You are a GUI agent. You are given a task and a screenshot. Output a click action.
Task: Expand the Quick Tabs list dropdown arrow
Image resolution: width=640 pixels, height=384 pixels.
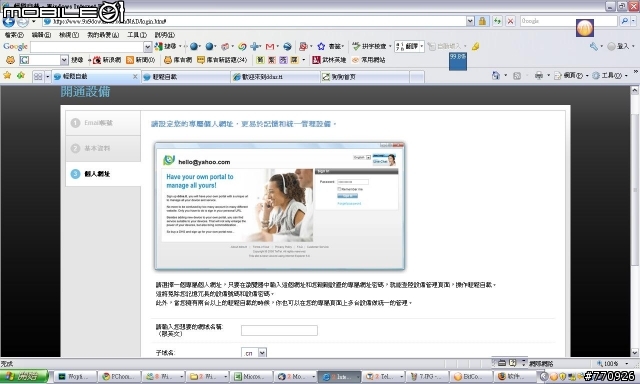click(47, 76)
